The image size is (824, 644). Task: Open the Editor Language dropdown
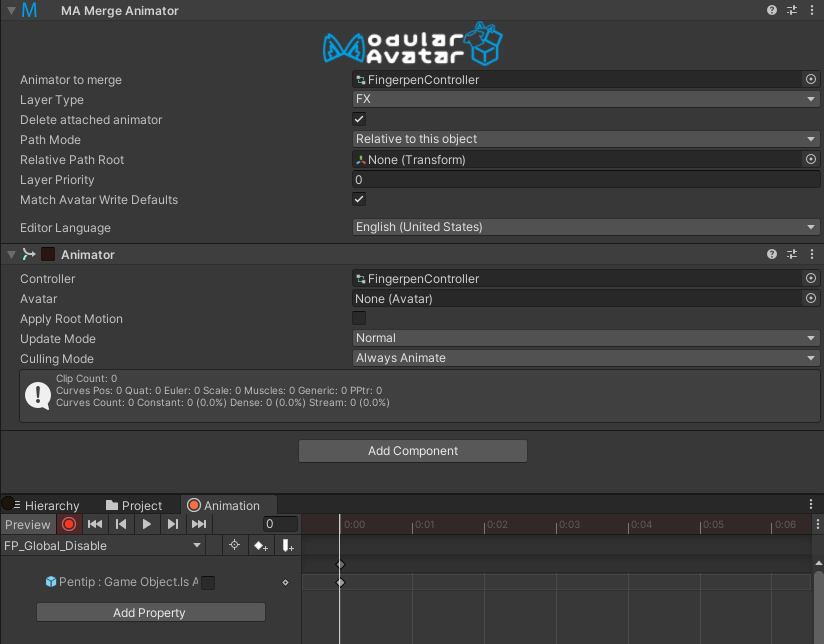(586, 227)
